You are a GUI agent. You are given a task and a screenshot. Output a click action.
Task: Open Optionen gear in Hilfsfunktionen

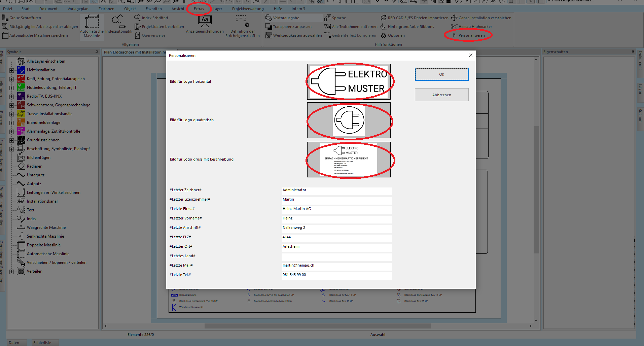click(x=384, y=35)
